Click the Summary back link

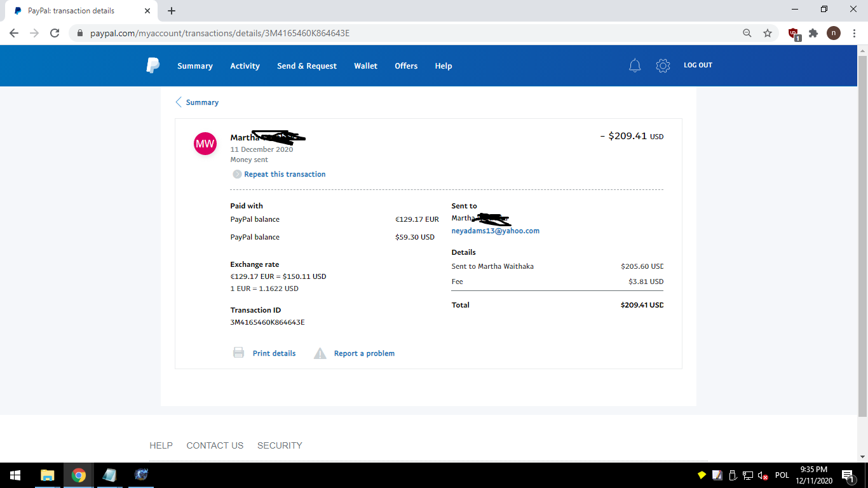[x=202, y=102]
